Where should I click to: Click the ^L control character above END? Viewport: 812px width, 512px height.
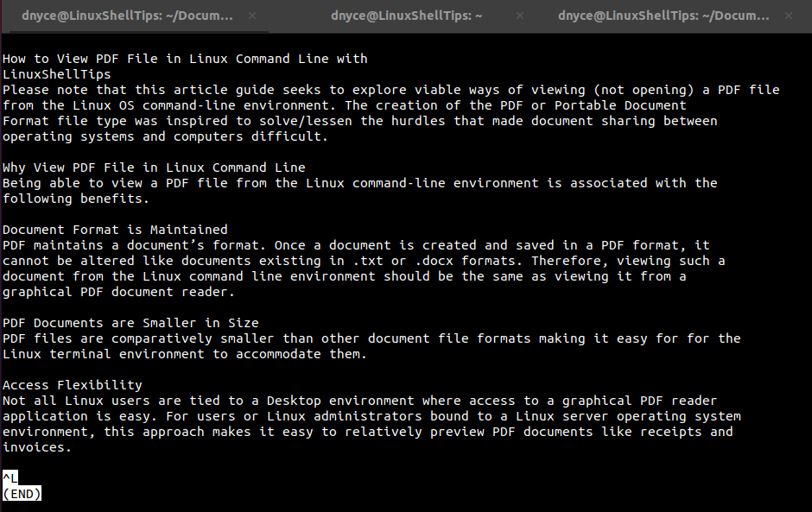(x=9, y=477)
